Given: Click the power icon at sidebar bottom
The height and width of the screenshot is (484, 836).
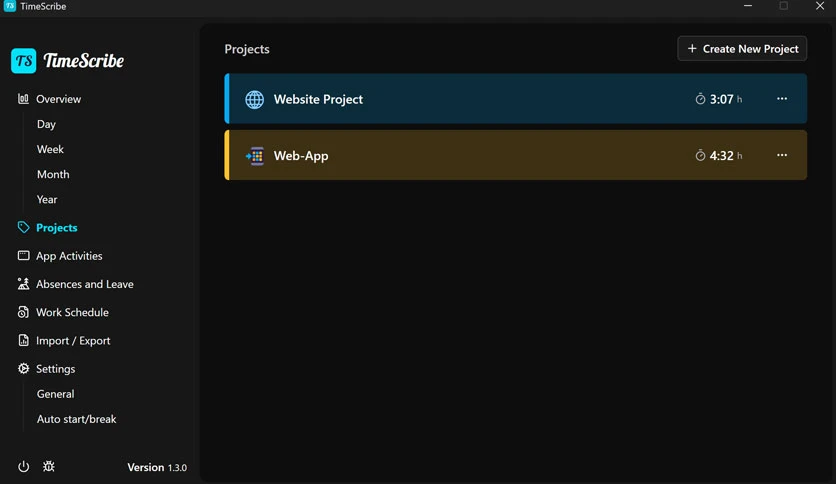Looking at the screenshot, I should 23,466.
